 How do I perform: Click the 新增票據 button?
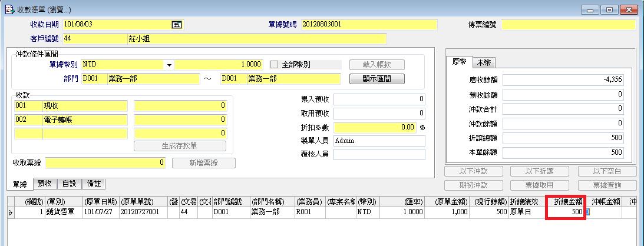(203, 163)
